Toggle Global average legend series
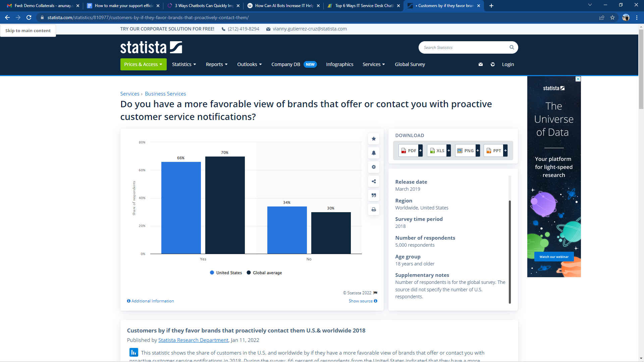Image resolution: width=644 pixels, height=362 pixels. pos(264,273)
